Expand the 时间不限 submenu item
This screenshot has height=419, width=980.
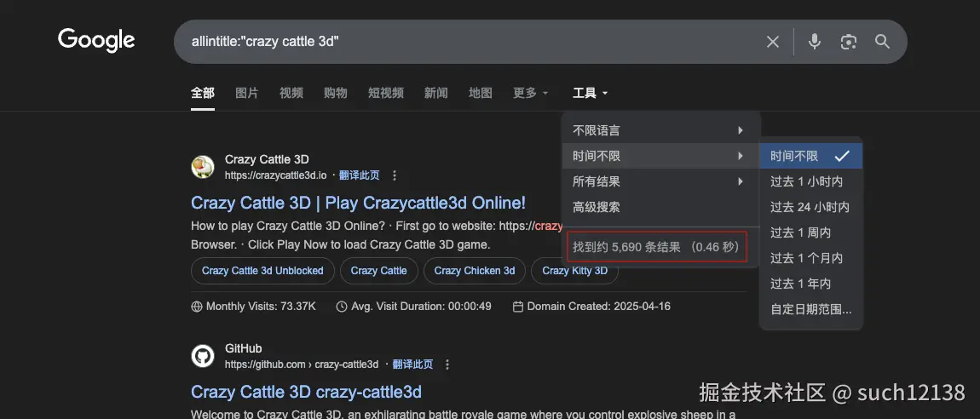(x=660, y=156)
